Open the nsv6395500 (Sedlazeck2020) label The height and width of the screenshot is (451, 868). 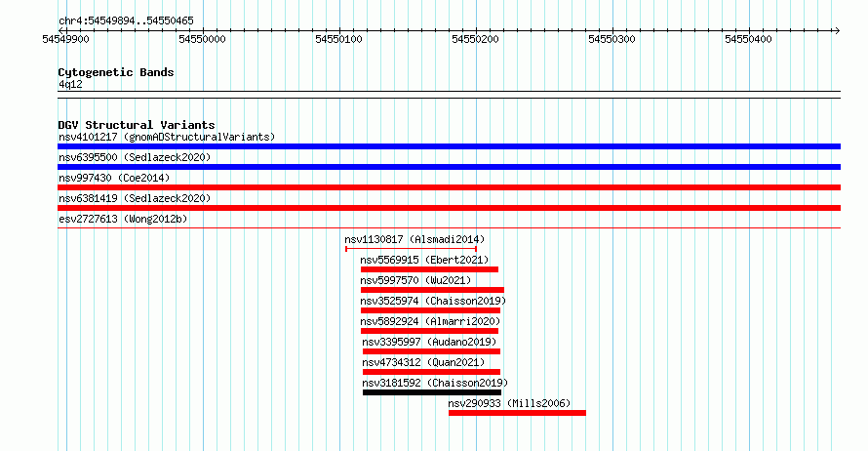point(135,157)
